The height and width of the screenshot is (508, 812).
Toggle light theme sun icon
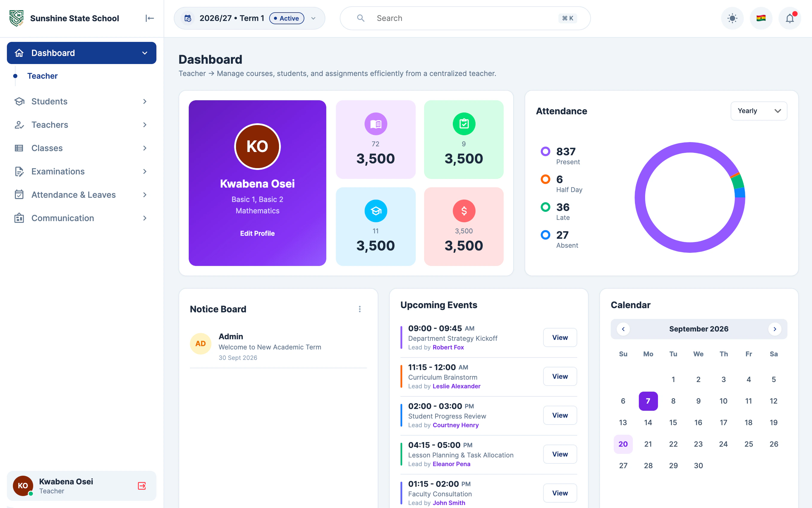coord(732,18)
